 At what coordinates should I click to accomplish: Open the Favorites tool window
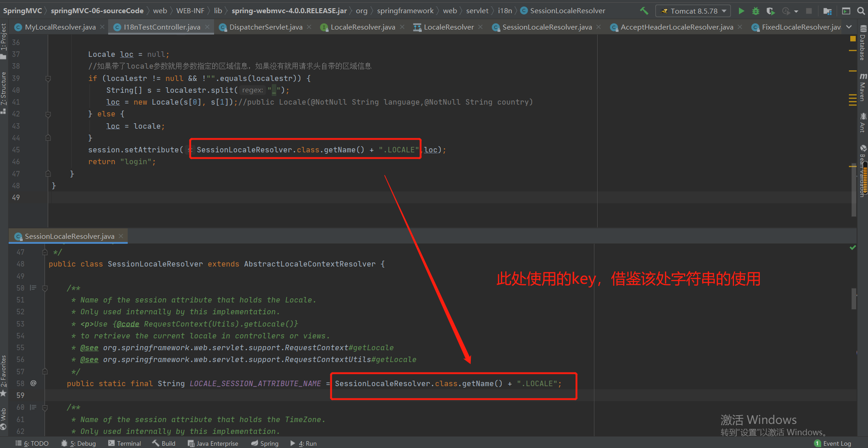[x=4, y=376]
